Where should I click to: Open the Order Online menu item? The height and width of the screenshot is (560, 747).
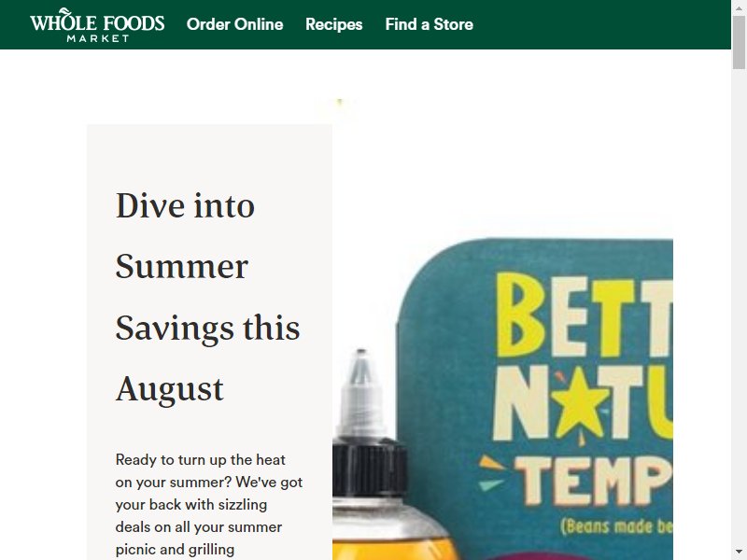(x=235, y=24)
